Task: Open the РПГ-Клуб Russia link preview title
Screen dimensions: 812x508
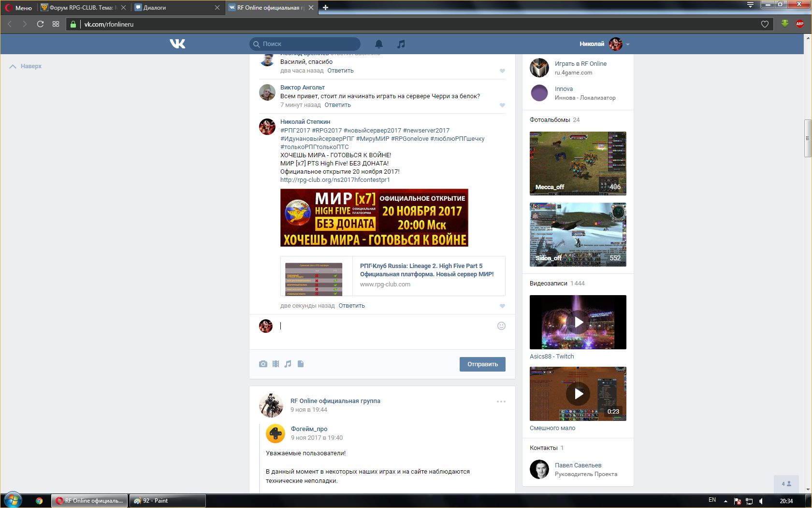Action: 427,270
